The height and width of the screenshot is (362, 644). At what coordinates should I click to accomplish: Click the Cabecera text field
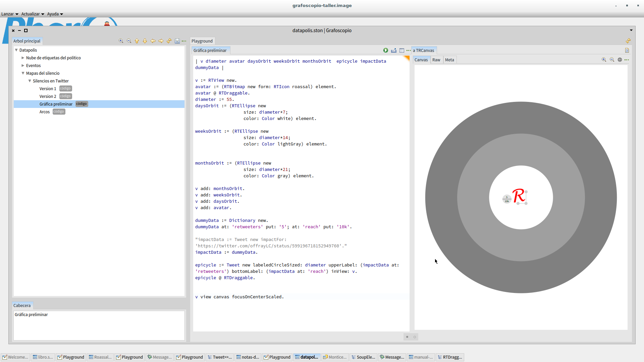coord(99,325)
